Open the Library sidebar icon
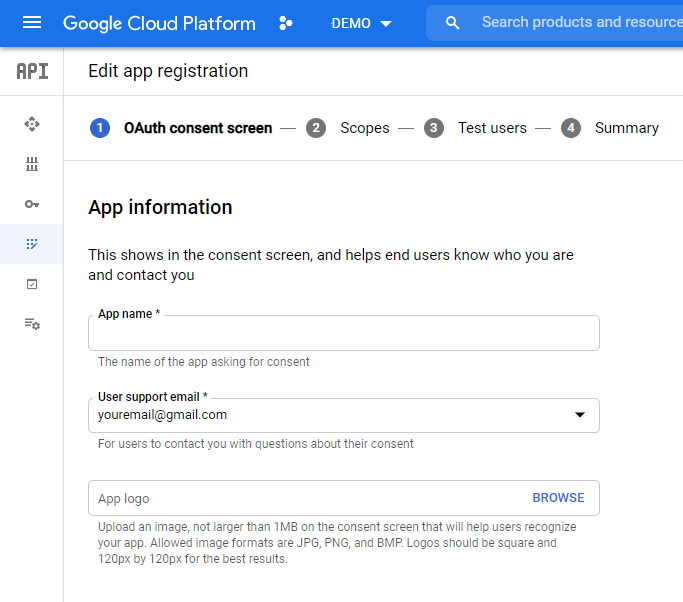683x602 pixels. [x=32, y=164]
